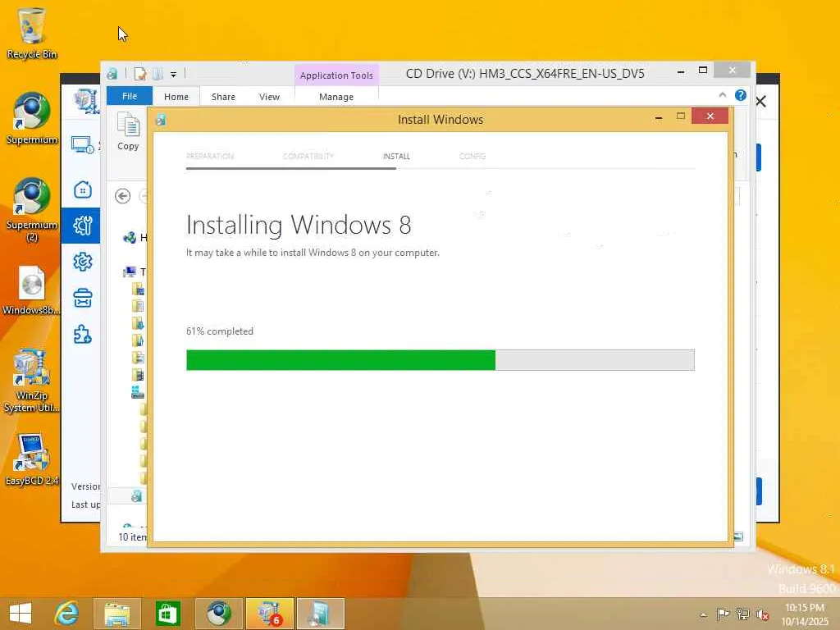Click the COMPATIBILITY step label in setup
This screenshot has width=840, height=630.
[308, 156]
